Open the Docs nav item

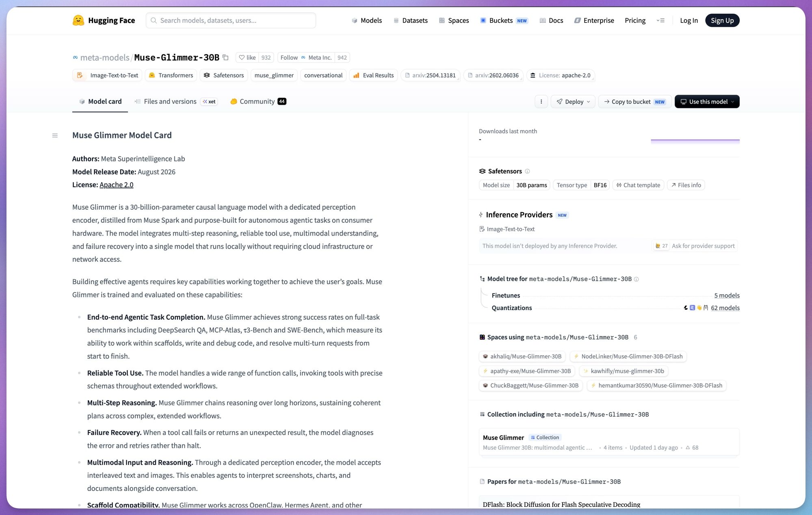click(x=551, y=20)
